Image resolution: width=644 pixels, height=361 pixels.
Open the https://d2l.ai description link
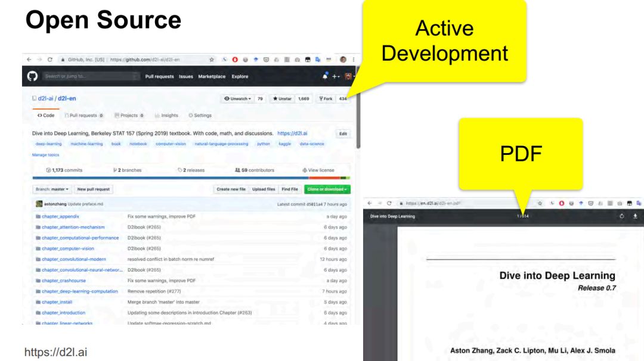click(292, 133)
